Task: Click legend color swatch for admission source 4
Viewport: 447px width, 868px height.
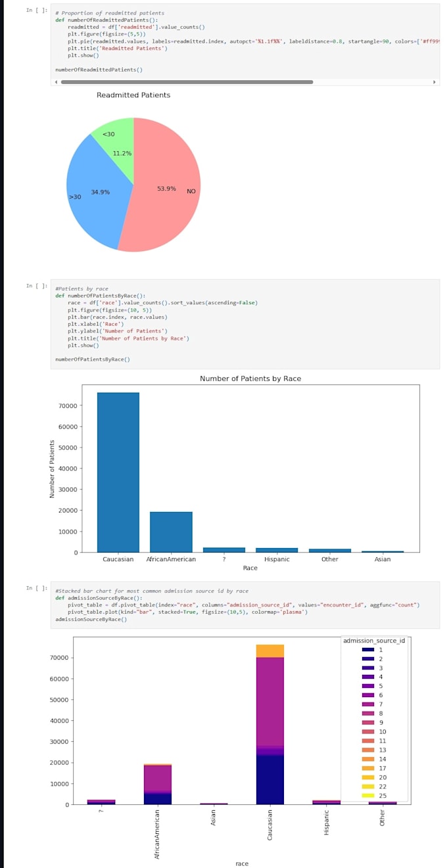Action: 368,677
